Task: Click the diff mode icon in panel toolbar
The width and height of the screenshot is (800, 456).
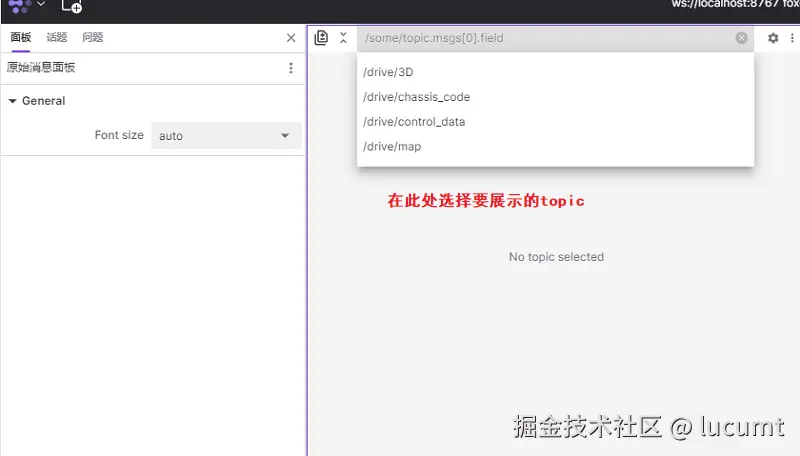Action: [321, 37]
